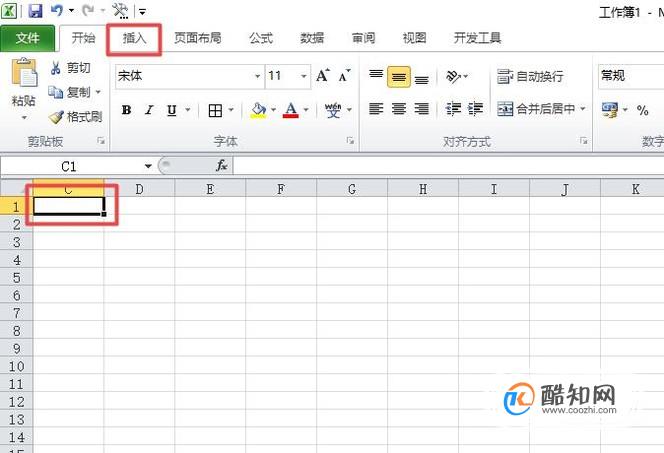The height and width of the screenshot is (453, 664).
Task: Click 合并后居中 (Merge & Center) button
Action: point(536,109)
